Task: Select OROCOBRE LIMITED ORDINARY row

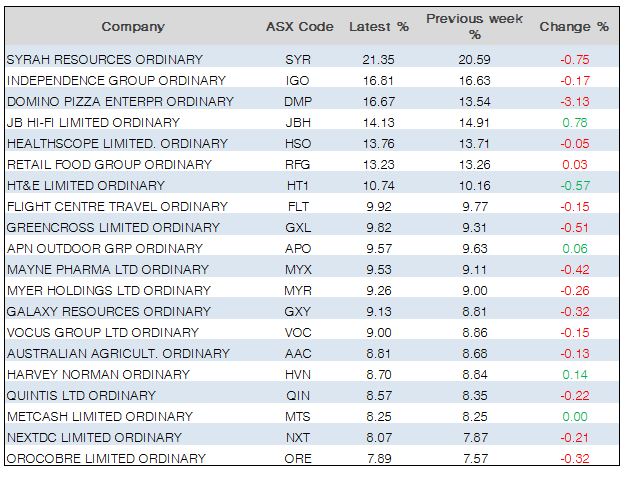Action: coord(106,458)
